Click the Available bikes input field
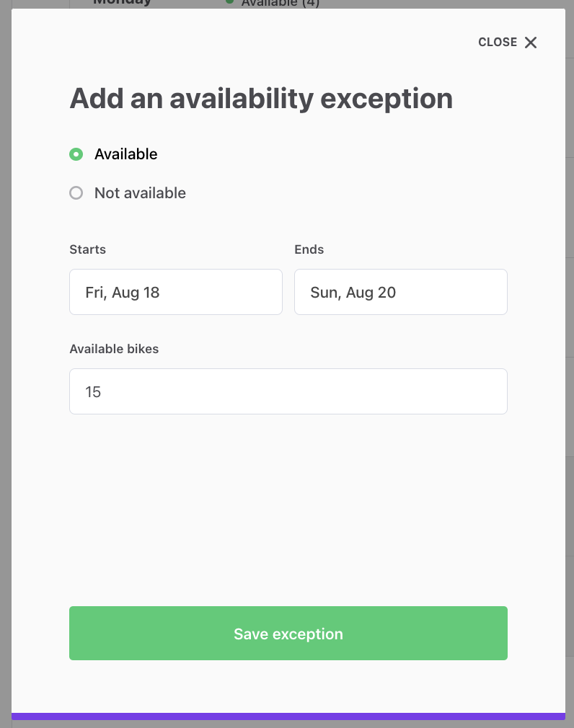 [288, 391]
